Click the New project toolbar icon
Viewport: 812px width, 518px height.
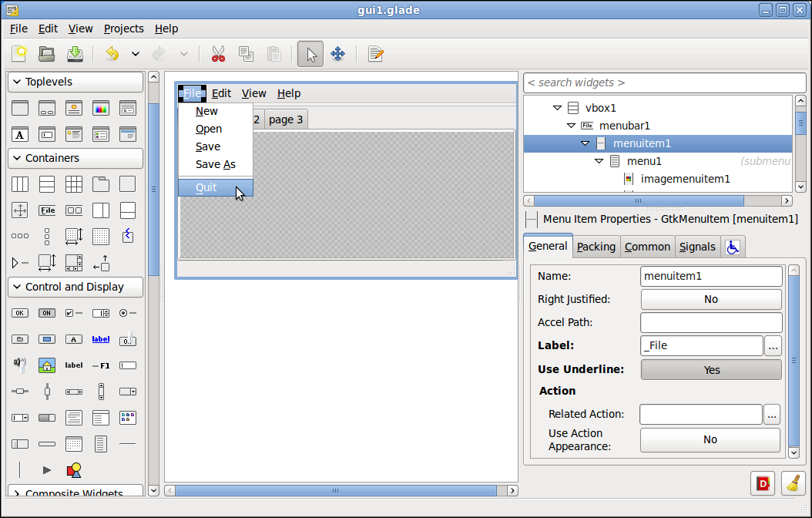[20, 53]
